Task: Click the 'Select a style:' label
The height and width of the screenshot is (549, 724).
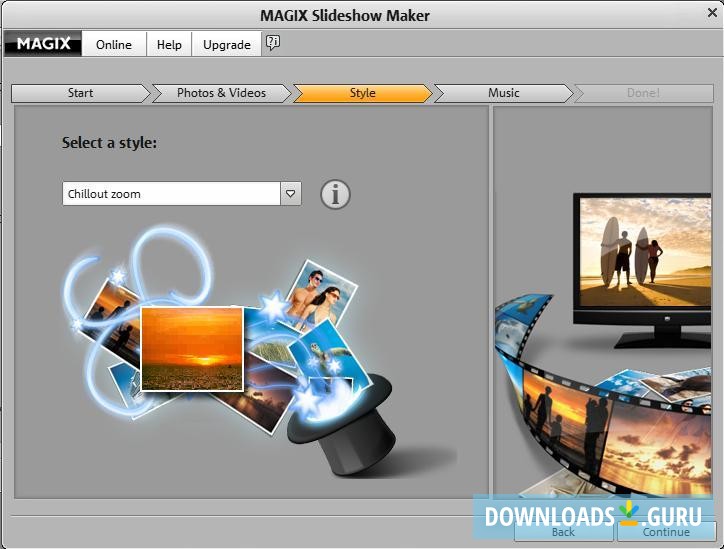Action: [109, 143]
